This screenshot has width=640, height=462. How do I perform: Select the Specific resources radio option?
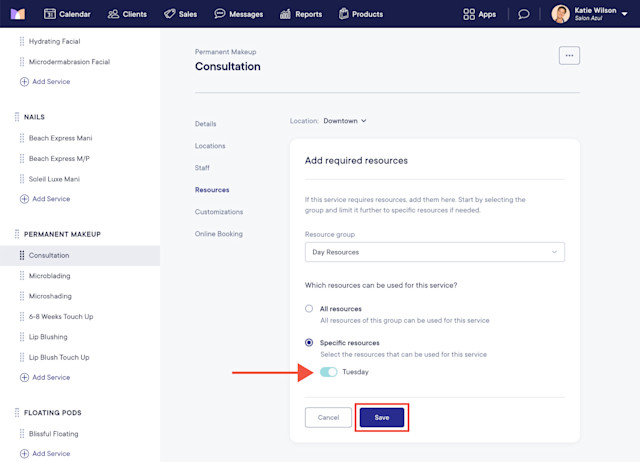pos(309,342)
